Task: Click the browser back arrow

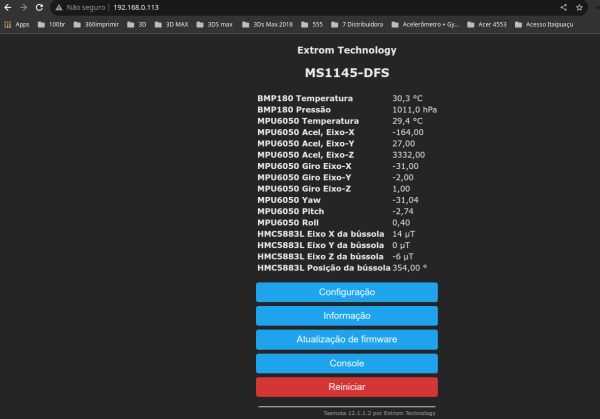Action: tap(8, 7)
